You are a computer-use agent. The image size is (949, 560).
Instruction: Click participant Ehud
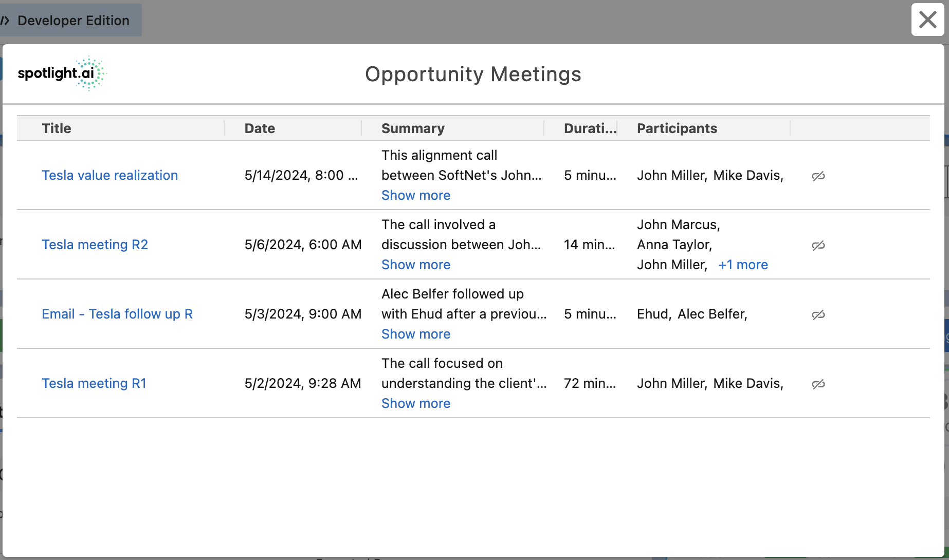click(x=654, y=314)
